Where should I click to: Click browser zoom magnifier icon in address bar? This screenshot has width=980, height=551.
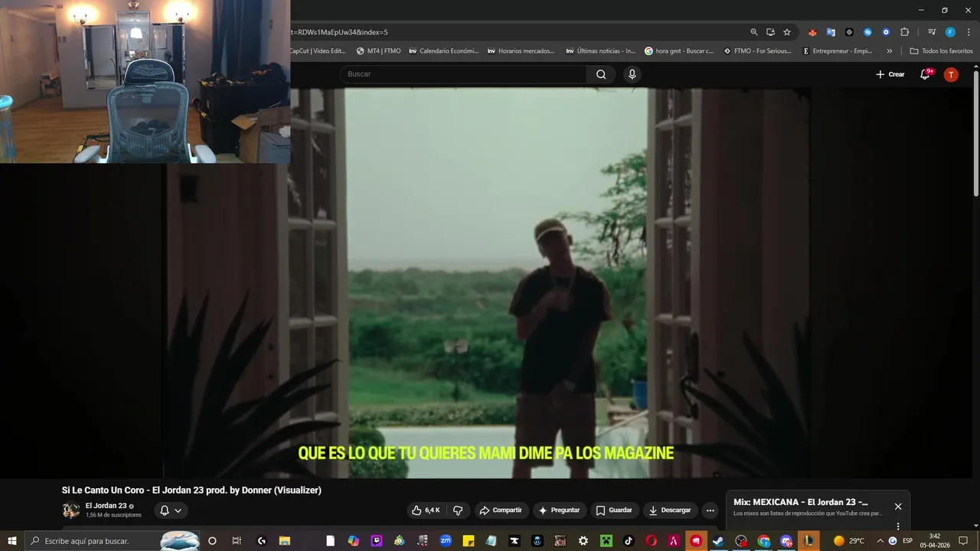[754, 32]
